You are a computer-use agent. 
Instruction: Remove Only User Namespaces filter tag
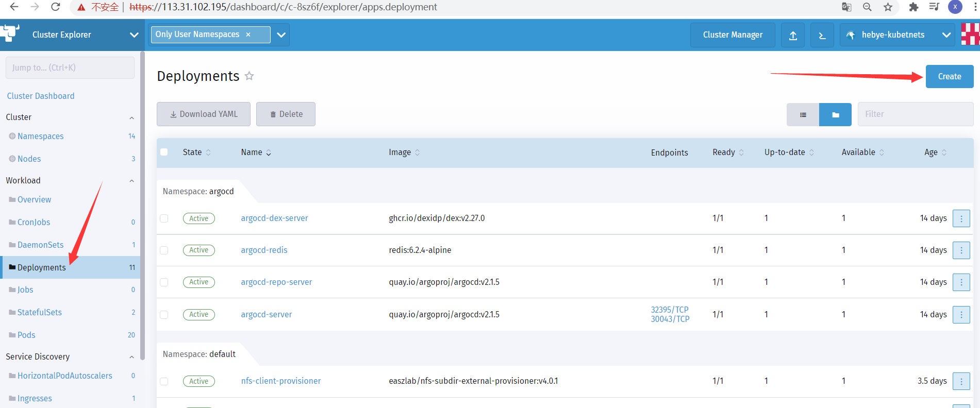coord(248,35)
